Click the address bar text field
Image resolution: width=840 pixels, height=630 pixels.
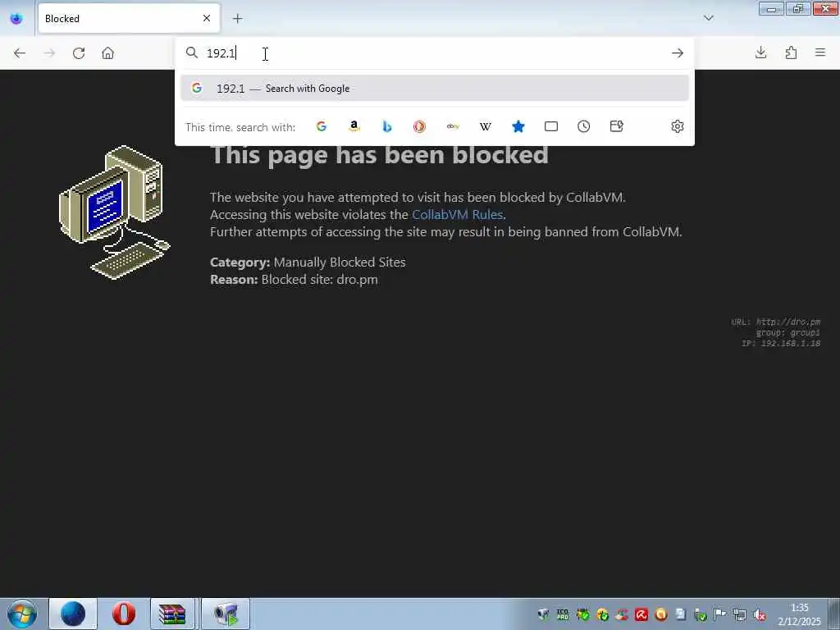pyautogui.click(x=434, y=53)
